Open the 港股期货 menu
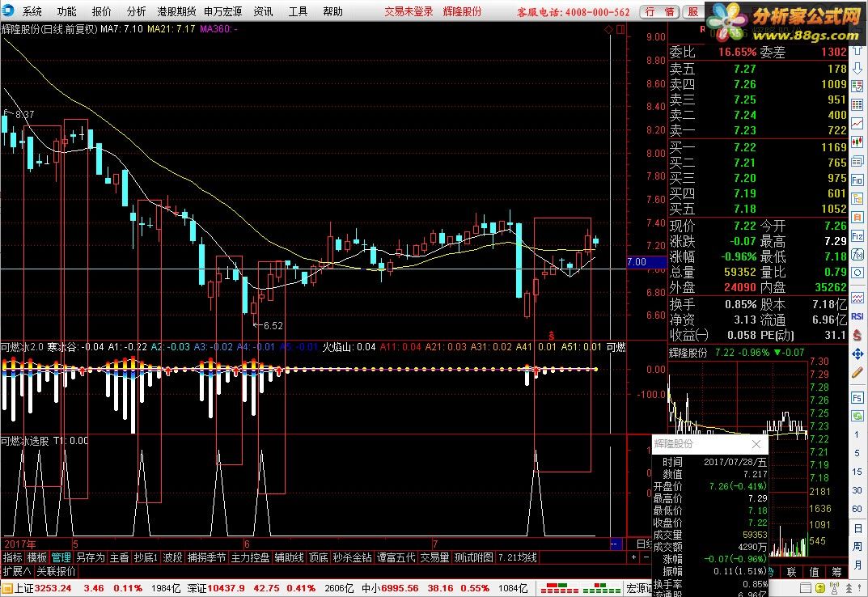868x597 pixels. tap(176, 11)
